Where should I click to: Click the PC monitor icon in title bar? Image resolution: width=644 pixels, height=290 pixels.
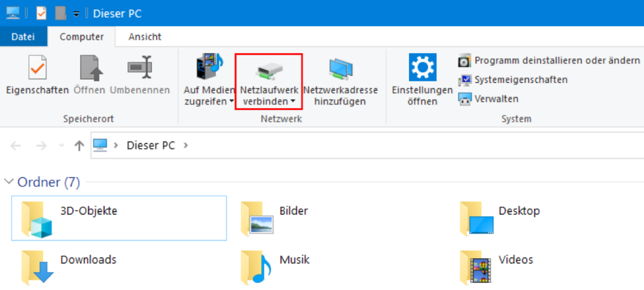coord(13,13)
